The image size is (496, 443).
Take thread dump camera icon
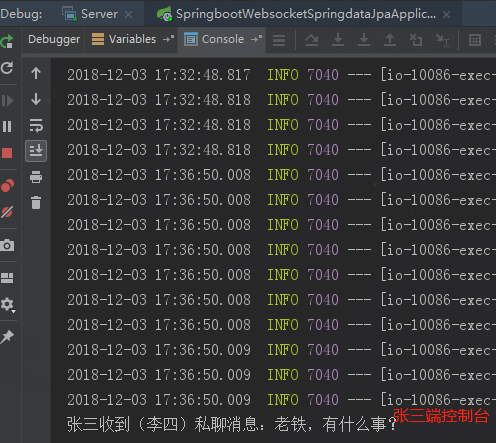[7, 245]
